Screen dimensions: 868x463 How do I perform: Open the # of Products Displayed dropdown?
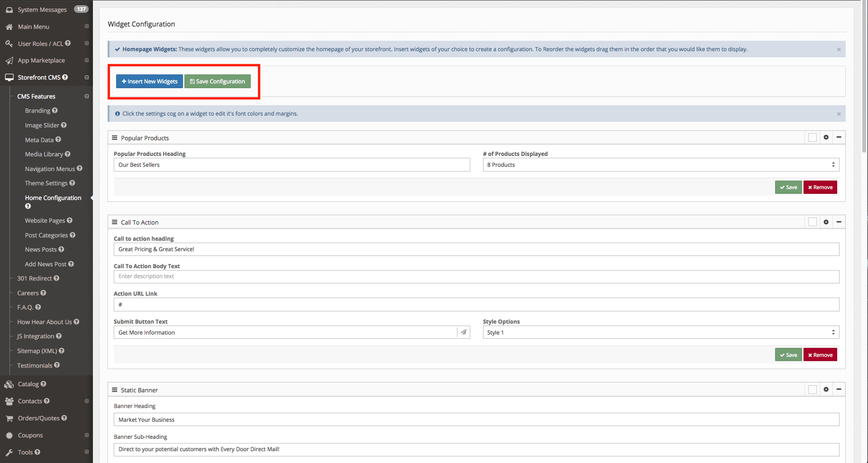point(661,165)
